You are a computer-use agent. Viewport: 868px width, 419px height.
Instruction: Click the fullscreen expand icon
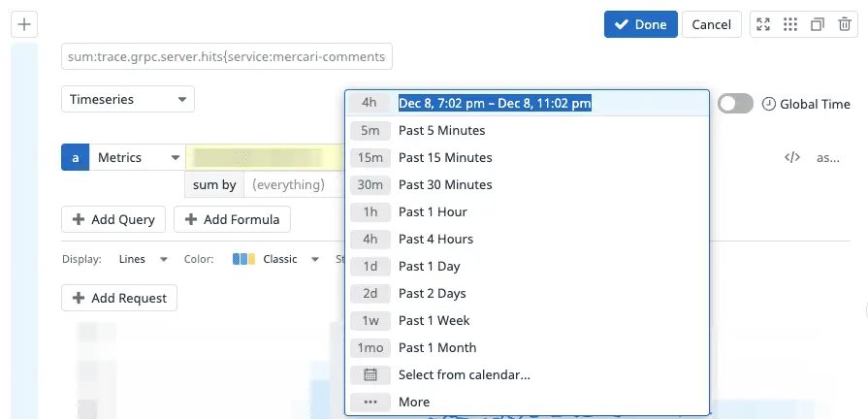tap(763, 25)
